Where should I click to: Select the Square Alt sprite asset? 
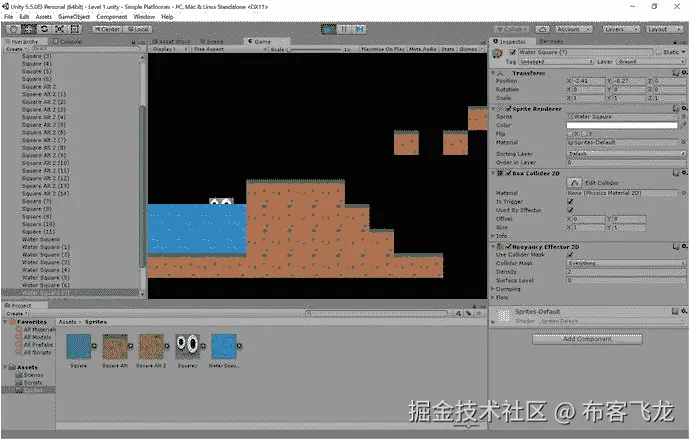(x=115, y=347)
